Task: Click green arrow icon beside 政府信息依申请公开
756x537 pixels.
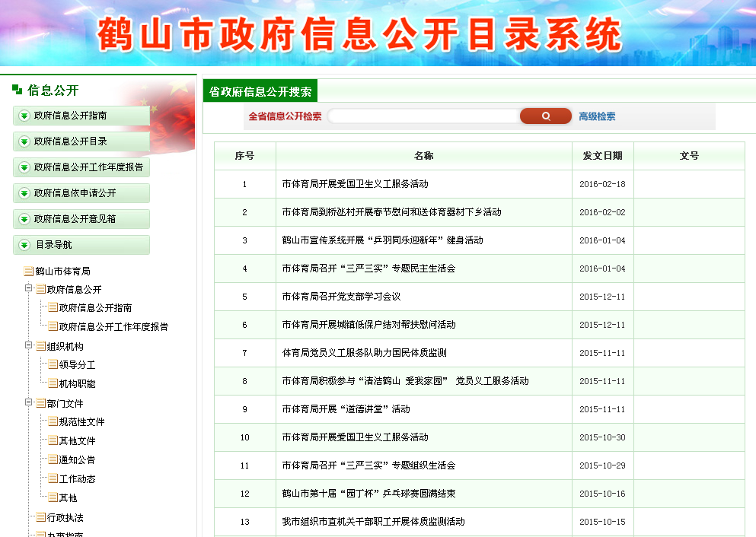Action: click(24, 193)
